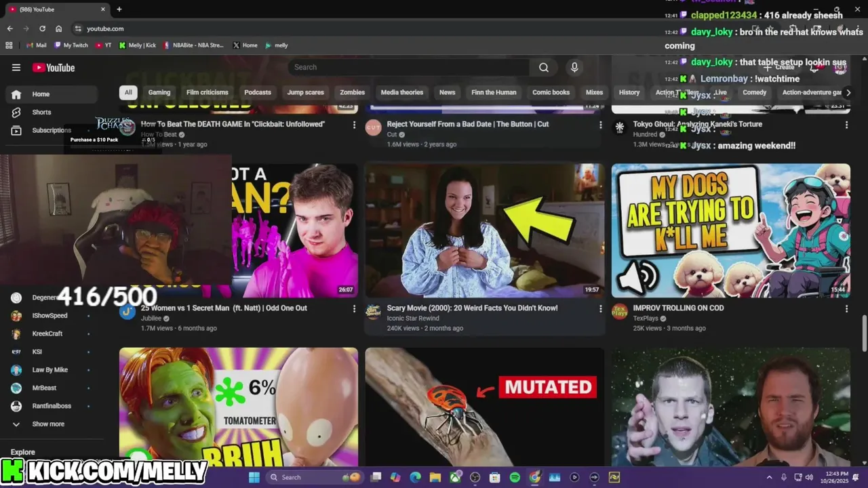The width and height of the screenshot is (868, 488).
Task: Open options for the Clickbait: Unfollowed video
Action: (x=354, y=125)
